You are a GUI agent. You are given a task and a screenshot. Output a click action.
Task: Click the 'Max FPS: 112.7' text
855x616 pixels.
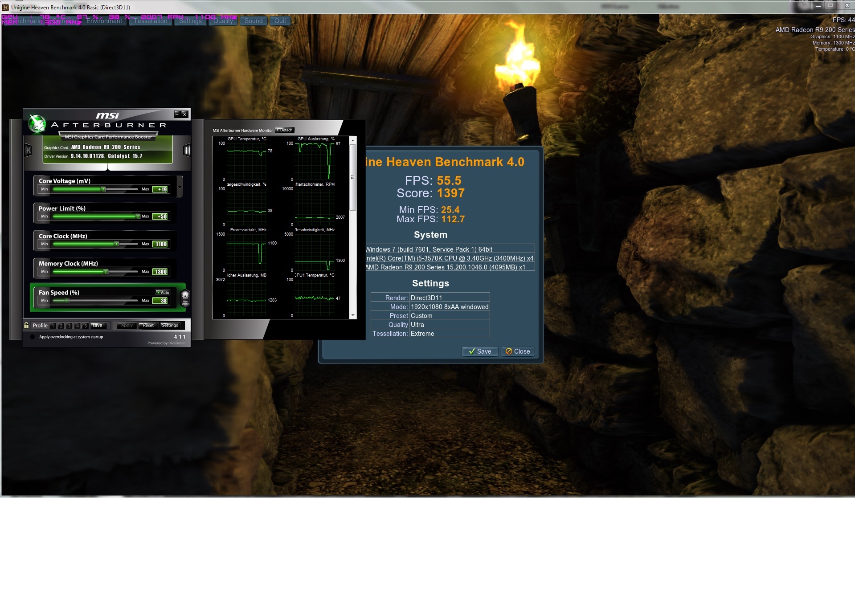tap(430, 219)
